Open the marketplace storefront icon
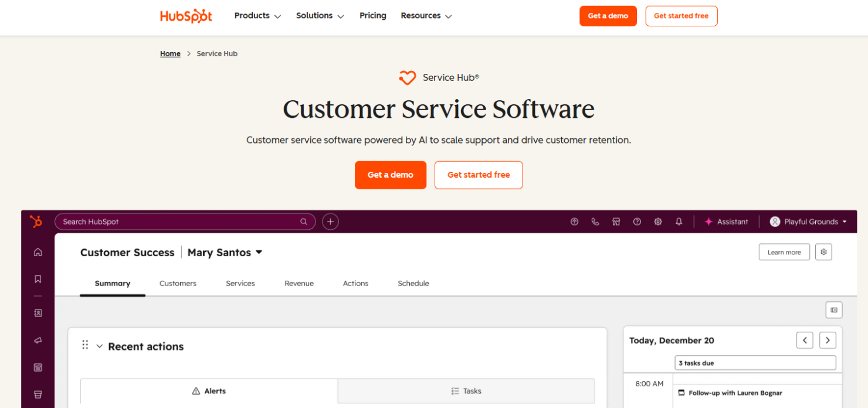The width and height of the screenshot is (868, 408). pos(616,222)
